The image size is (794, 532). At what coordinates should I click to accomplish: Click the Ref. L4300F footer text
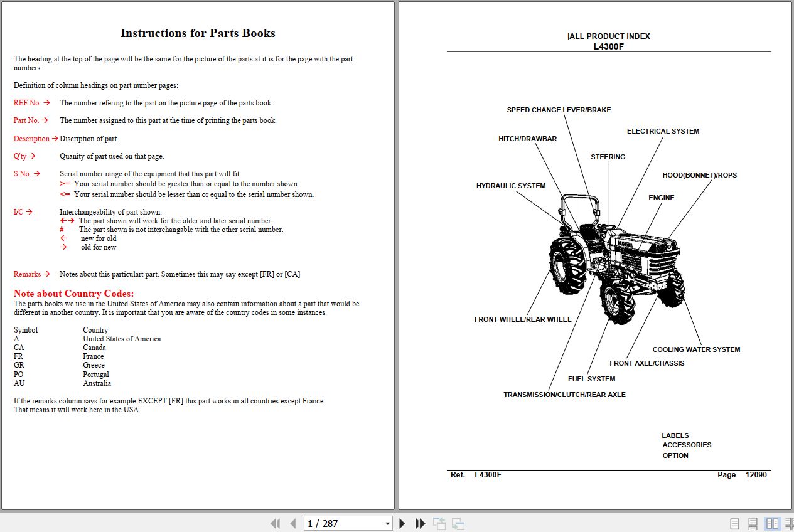tap(476, 475)
